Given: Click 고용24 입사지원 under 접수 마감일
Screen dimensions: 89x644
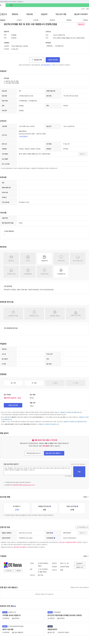Looking at the screenshot, I should (x=13, y=405).
